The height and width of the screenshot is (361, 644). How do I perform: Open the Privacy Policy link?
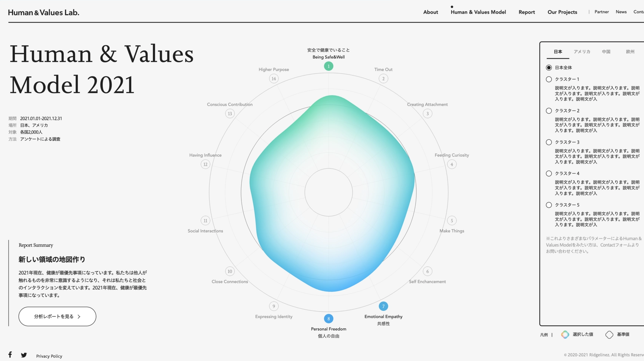pos(49,356)
